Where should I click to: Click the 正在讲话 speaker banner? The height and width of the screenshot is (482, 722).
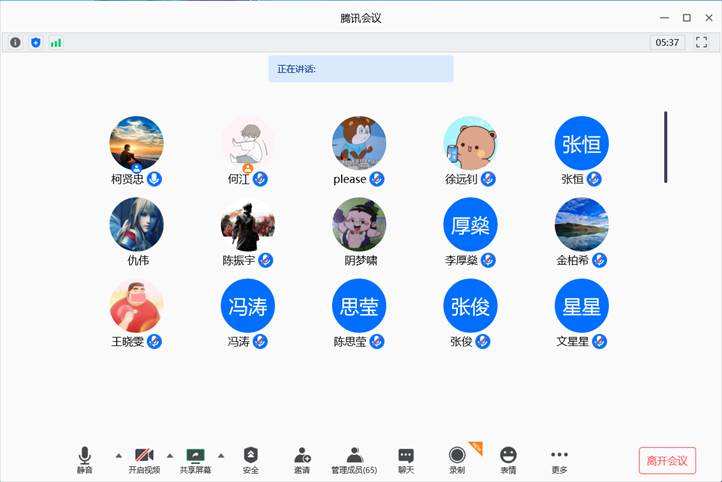(x=360, y=69)
